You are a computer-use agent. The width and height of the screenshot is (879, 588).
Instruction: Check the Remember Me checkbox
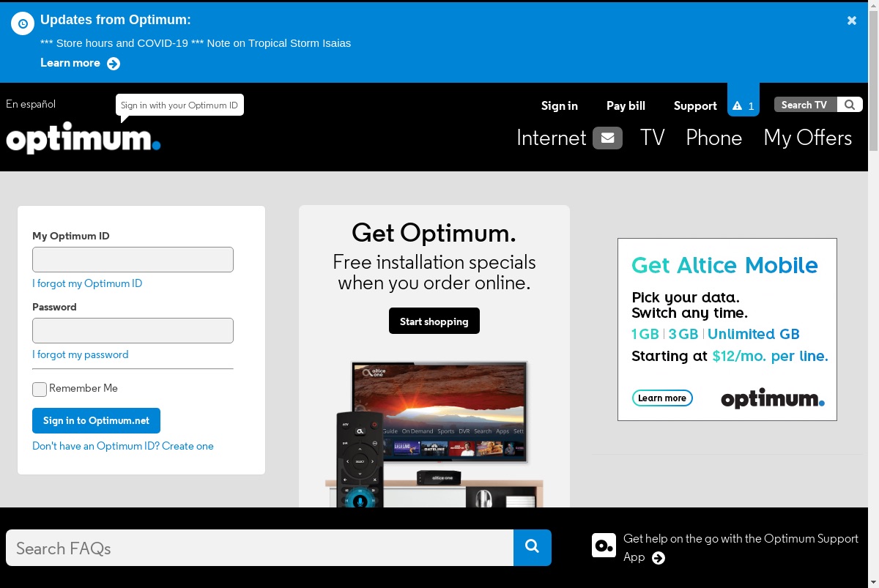(40, 390)
